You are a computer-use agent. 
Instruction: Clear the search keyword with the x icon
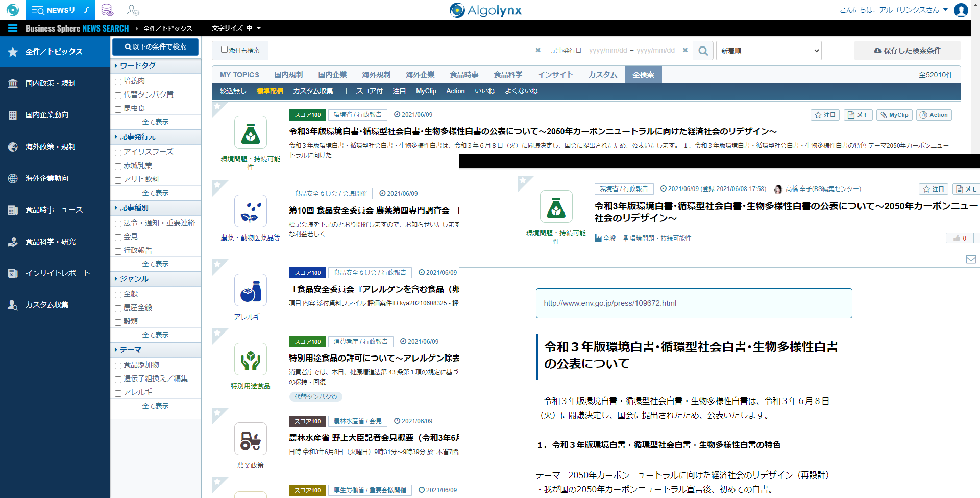[x=537, y=50]
